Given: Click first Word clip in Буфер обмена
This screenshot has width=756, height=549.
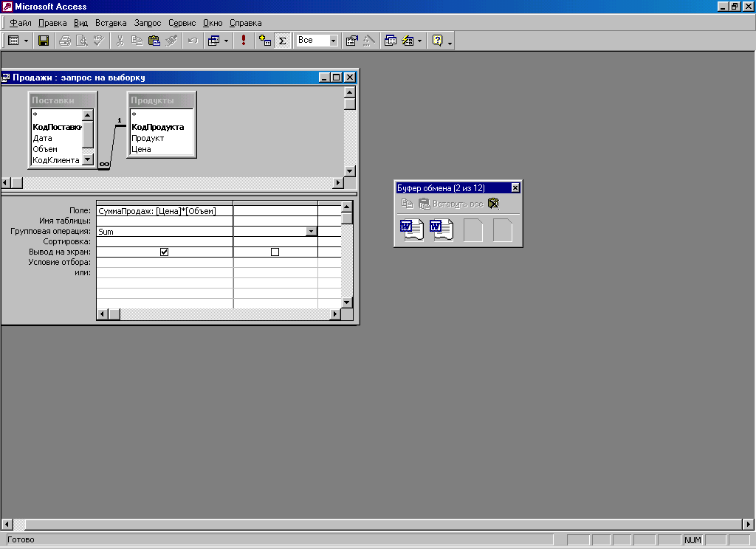Looking at the screenshot, I should point(412,230).
